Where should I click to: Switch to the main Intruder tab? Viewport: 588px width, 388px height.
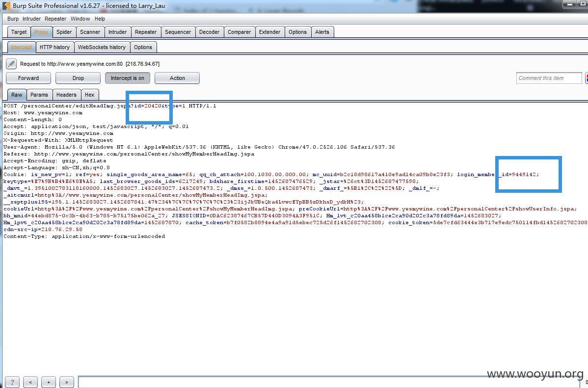click(x=117, y=32)
